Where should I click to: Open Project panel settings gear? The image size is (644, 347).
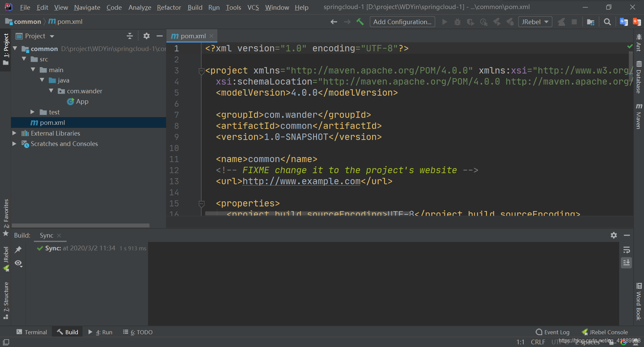click(147, 36)
